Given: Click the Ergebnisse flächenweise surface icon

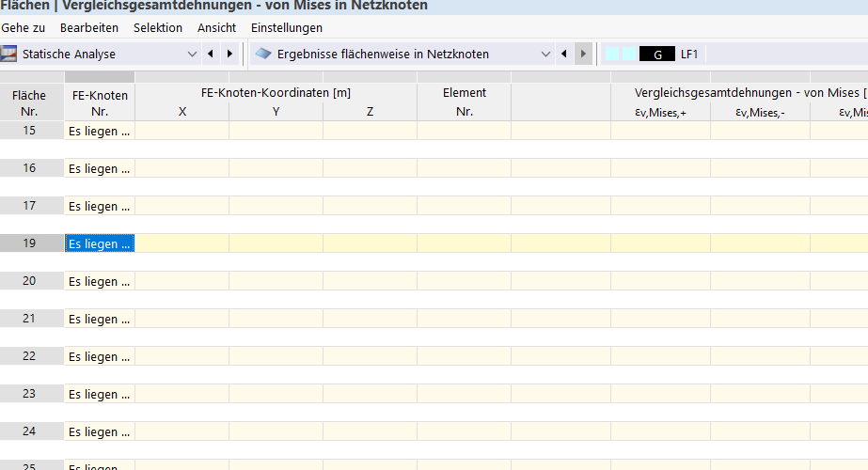Looking at the screenshot, I should 263,54.
